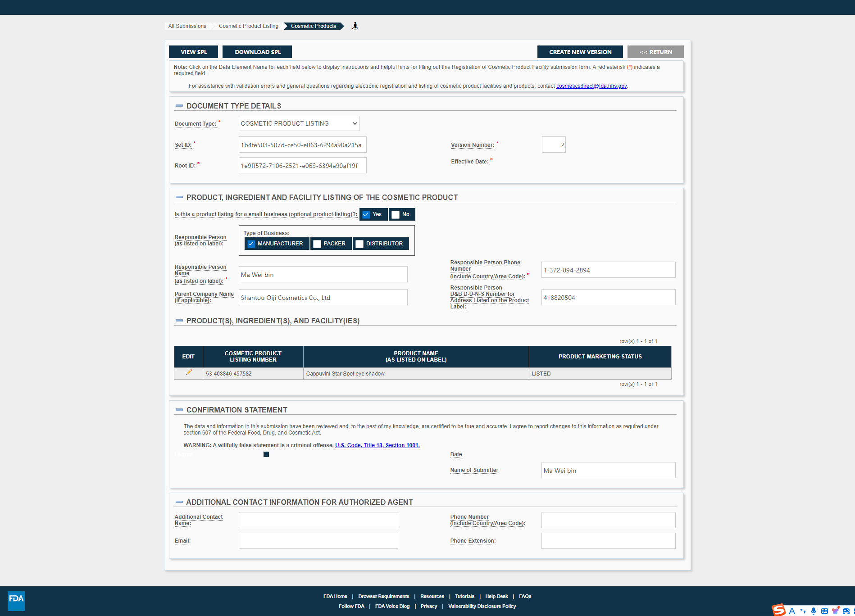Toggle the DISTRIBUTOR business type checkbox
This screenshot has width=855, height=616.
(359, 244)
